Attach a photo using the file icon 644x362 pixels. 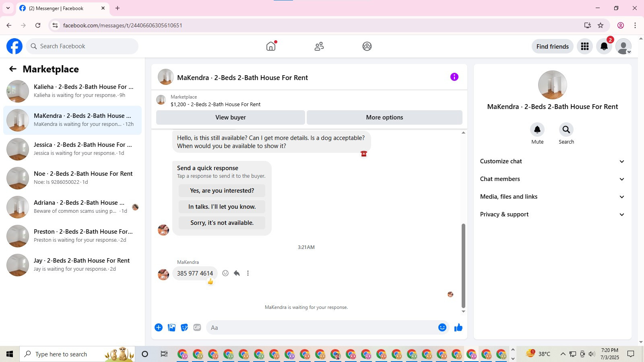pyautogui.click(x=172, y=327)
